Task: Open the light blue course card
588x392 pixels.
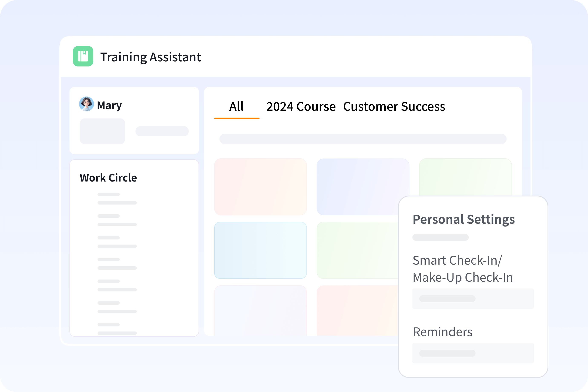Action: [260, 250]
